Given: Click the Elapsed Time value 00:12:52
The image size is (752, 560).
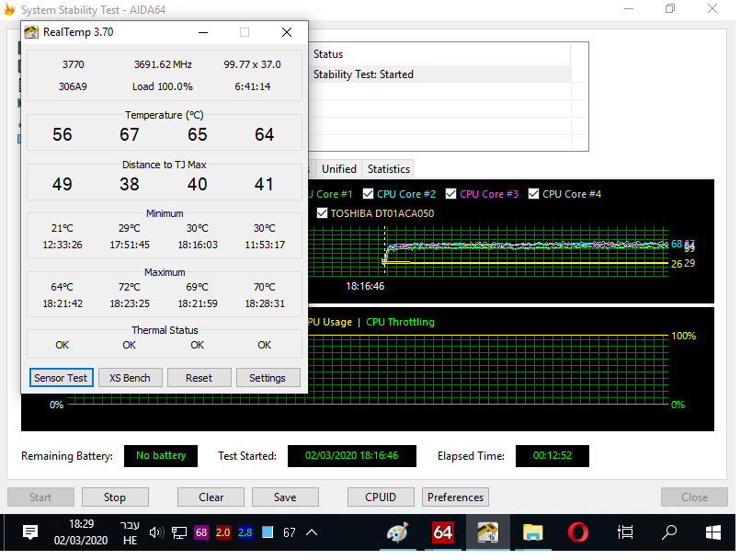Looking at the screenshot, I should coord(553,455).
